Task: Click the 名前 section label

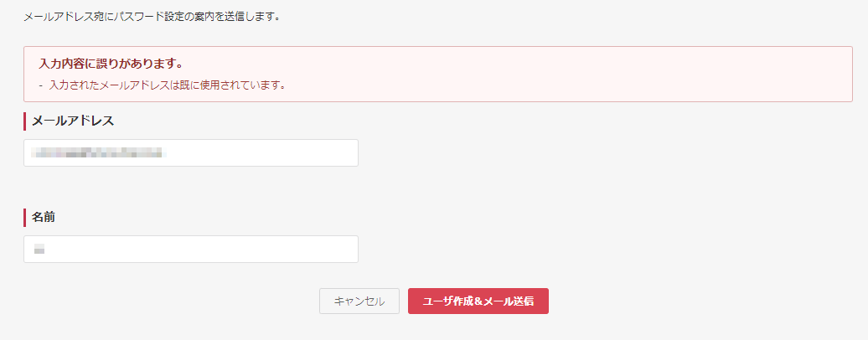Action: [44, 218]
